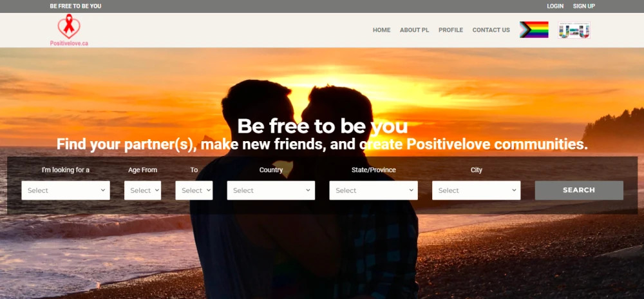Click the SIGN UP link
The width and height of the screenshot is (644, 299).
pyautogui.click(x=583, y=6)
